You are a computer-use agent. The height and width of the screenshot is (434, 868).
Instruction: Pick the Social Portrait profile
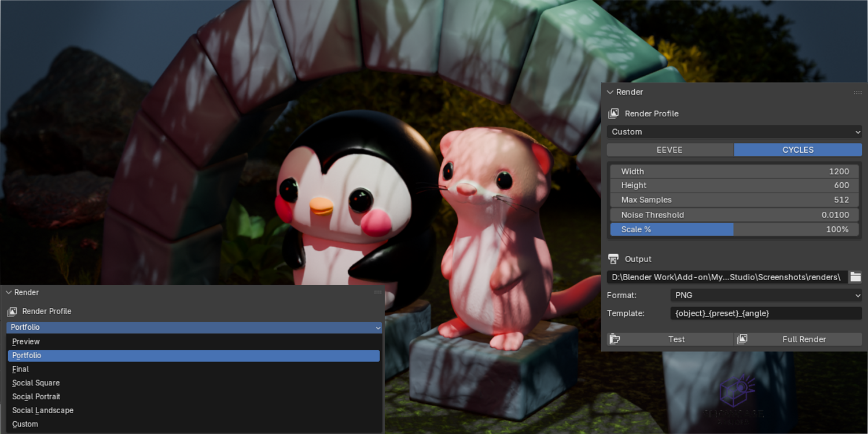pos(194,397)
